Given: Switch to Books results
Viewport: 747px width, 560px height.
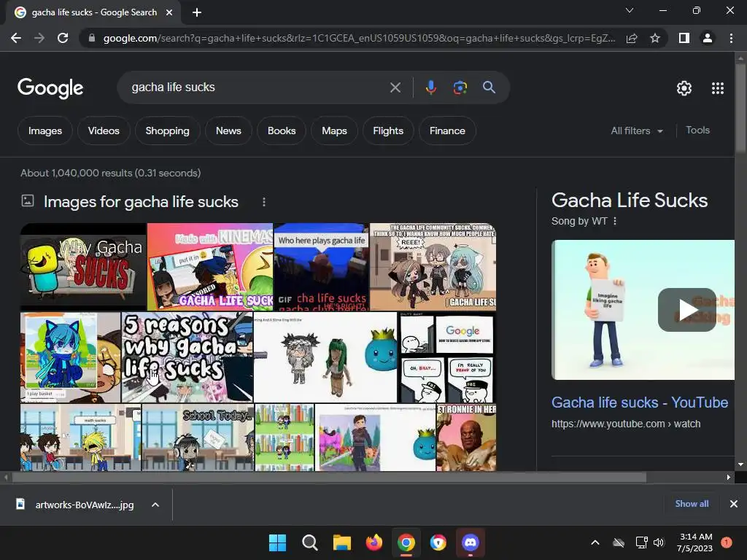Looking at the screenshot, I should [x=282, y=131].
